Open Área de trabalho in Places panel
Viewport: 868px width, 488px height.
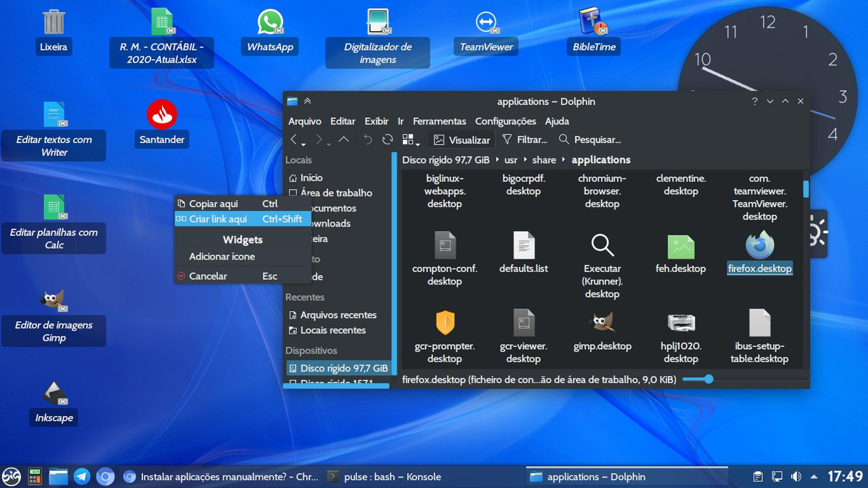click(338, 192)
